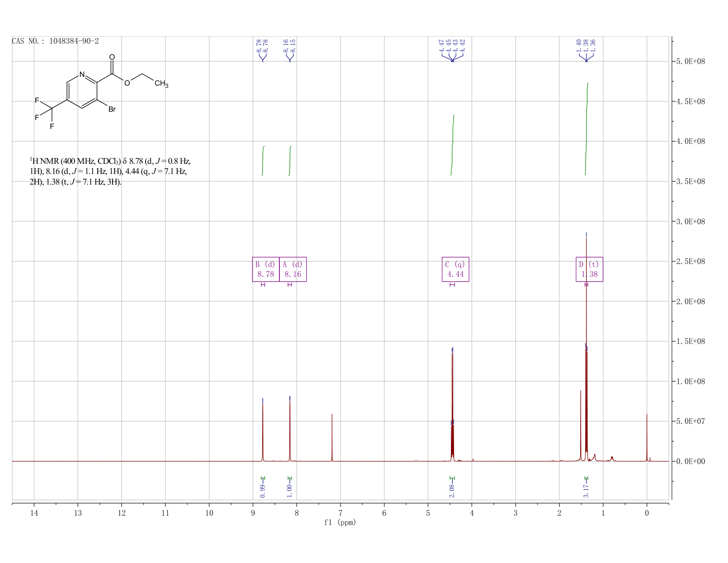Click the Br atom in the structure
728x563 pixels.
click(112, 109)
